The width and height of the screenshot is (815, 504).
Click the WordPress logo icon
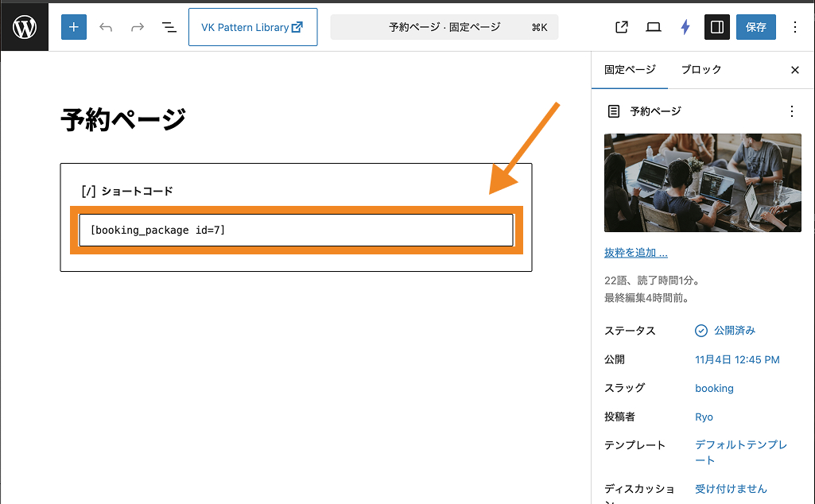click(25, 27)
